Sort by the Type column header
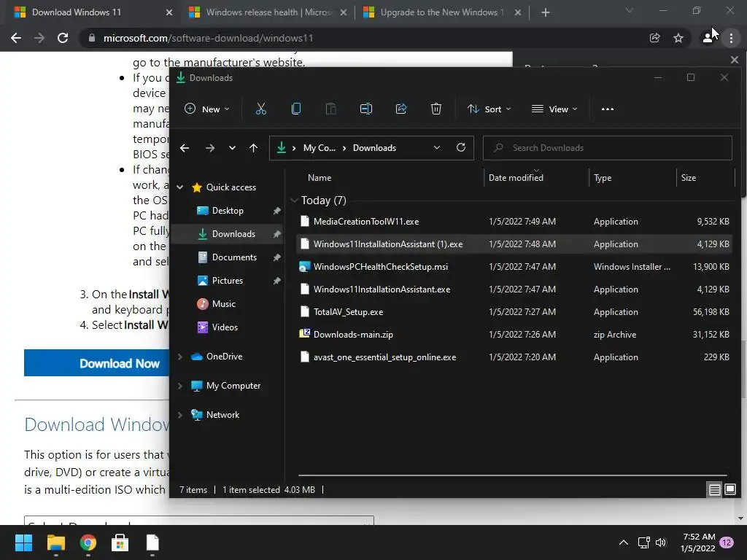The height and width of the screenshot is (560, 747). tap(603, 178)
